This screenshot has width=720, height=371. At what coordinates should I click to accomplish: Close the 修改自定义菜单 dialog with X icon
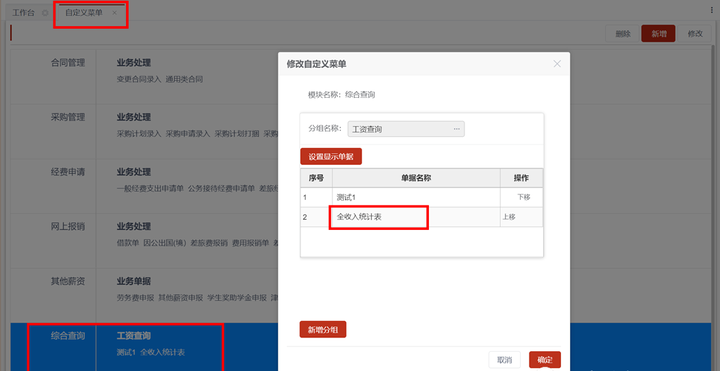(x=557, y=64)
